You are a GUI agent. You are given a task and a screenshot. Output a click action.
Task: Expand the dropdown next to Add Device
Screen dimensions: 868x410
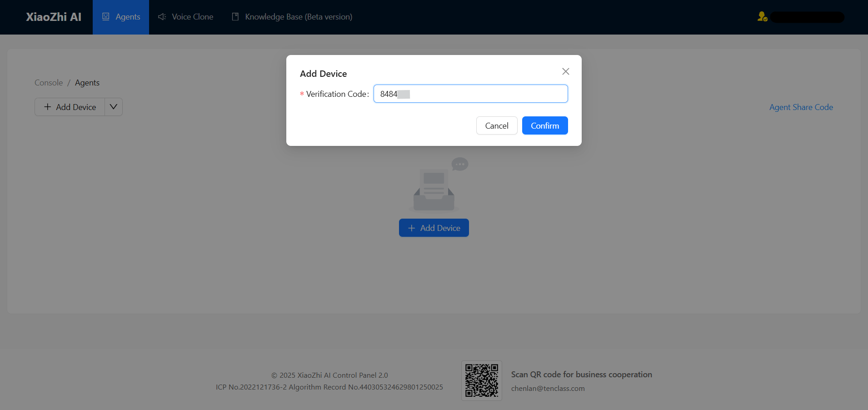(113, 107)
